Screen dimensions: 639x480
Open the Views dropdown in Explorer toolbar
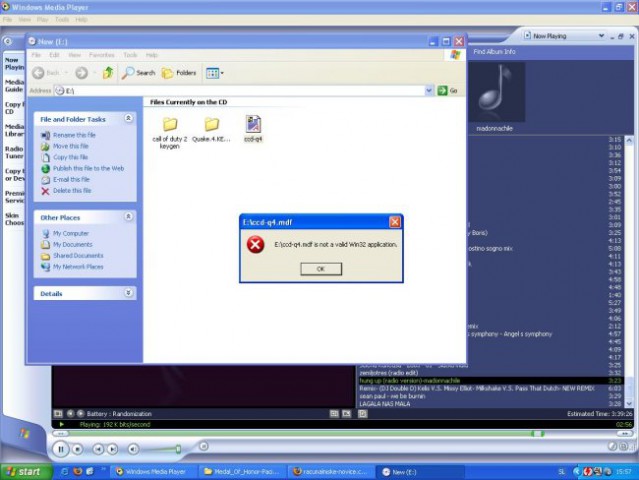215,73
